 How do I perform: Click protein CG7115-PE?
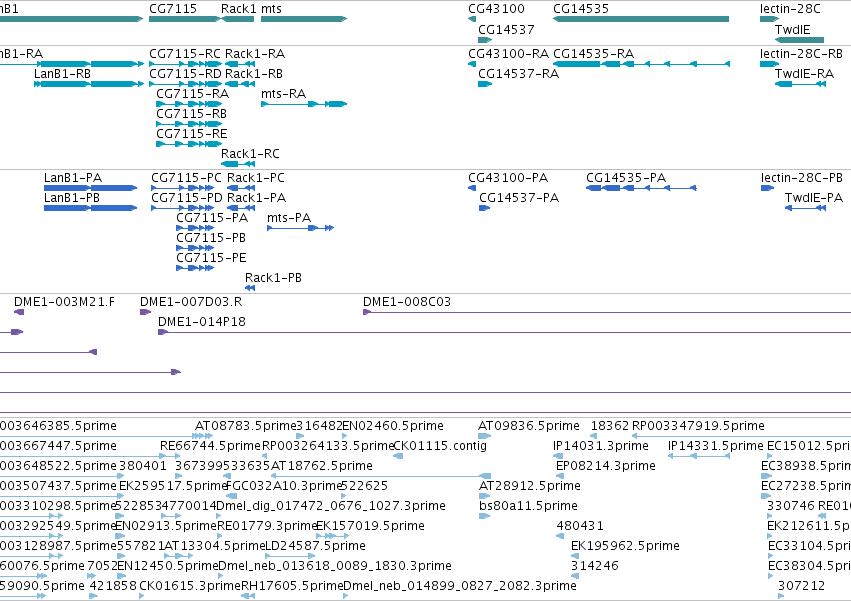pos(211,258)
